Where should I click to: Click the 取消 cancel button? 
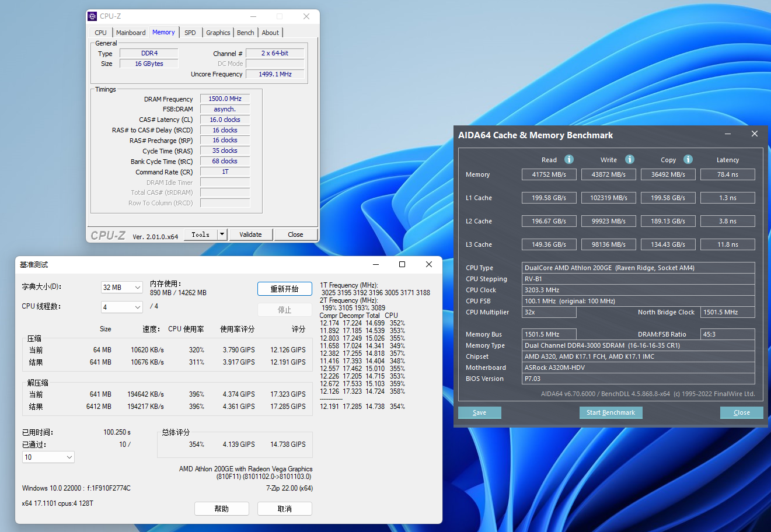coord(285,509)
